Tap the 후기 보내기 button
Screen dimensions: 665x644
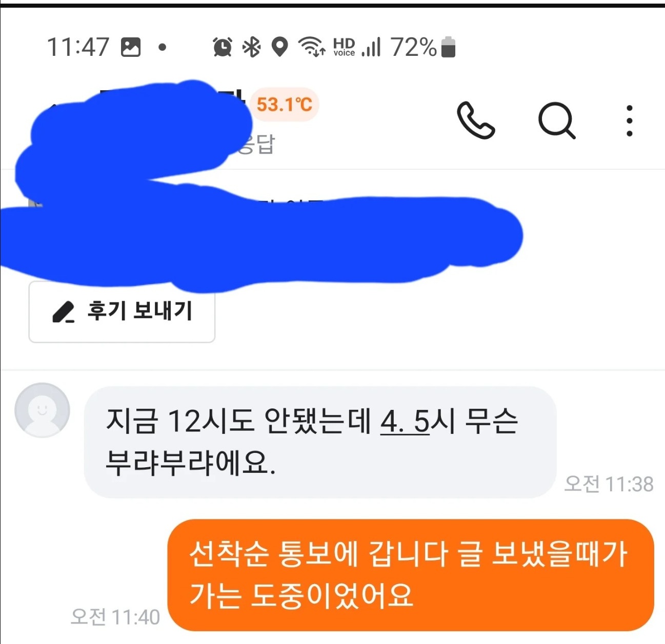point(122,311)
